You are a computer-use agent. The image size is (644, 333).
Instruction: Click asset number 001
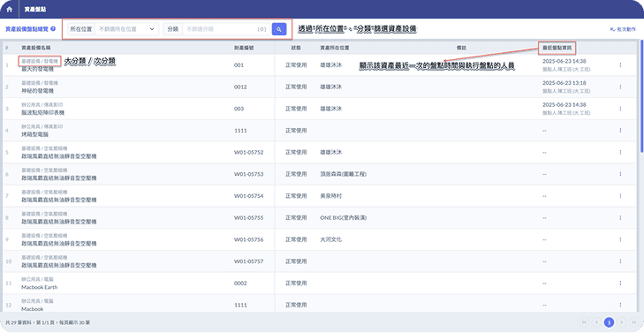point(239,64)
